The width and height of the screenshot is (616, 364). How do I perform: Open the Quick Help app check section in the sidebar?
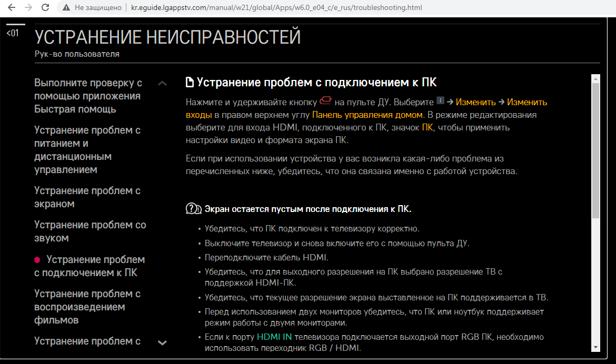(88, 96)
